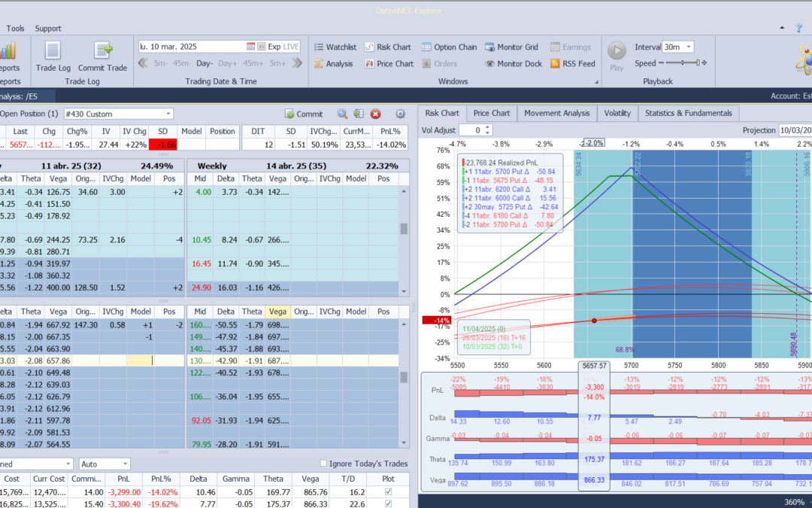
Task: Click the Orders icon
Action: pos(426,64)
